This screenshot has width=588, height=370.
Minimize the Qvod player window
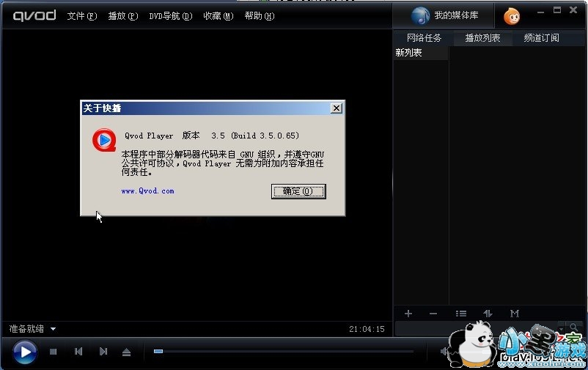[540, 12]
